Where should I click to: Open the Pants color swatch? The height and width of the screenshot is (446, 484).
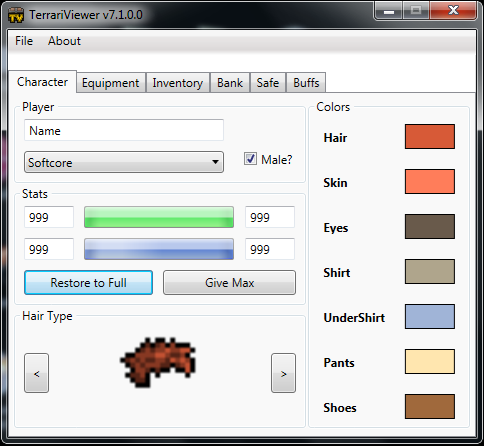[x=430, y=361]
